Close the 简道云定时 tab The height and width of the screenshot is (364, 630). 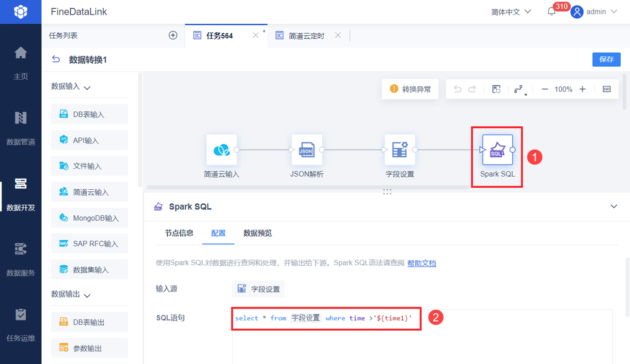tap(338, 35)
